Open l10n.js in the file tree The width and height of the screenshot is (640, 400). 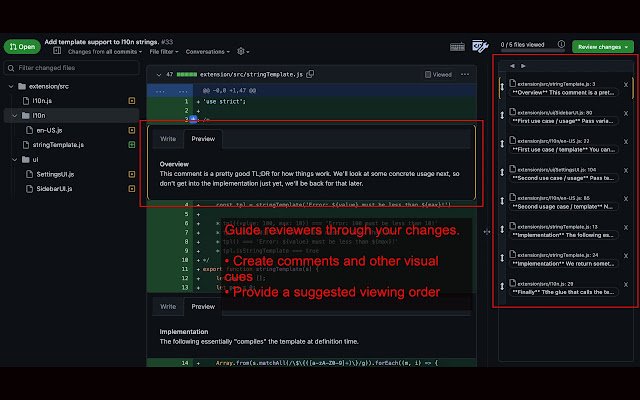coord(42,100)
